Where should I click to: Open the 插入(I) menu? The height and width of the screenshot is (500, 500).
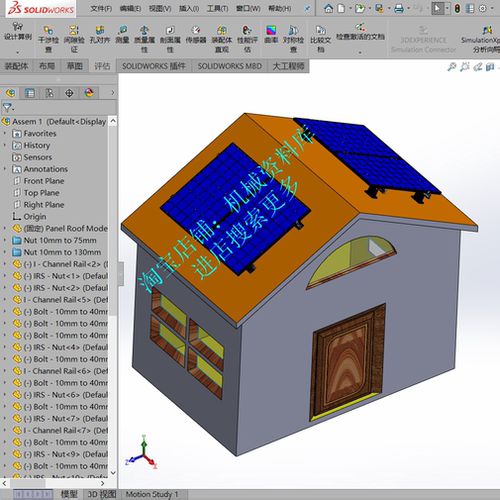(189, 9)
